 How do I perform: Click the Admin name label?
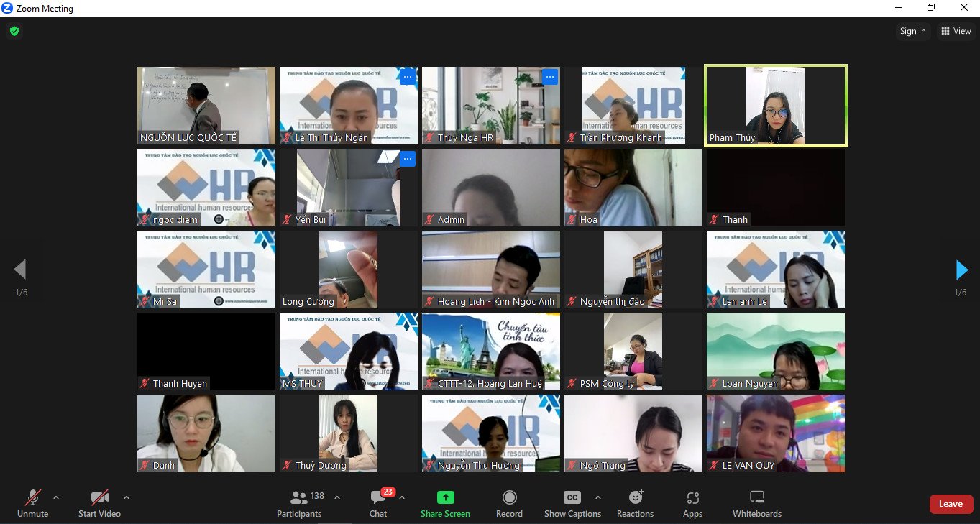(x=451, y=220)
